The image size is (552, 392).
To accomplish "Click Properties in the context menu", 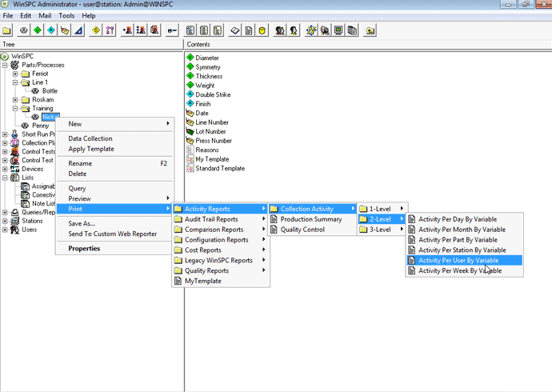I will 84,249.
